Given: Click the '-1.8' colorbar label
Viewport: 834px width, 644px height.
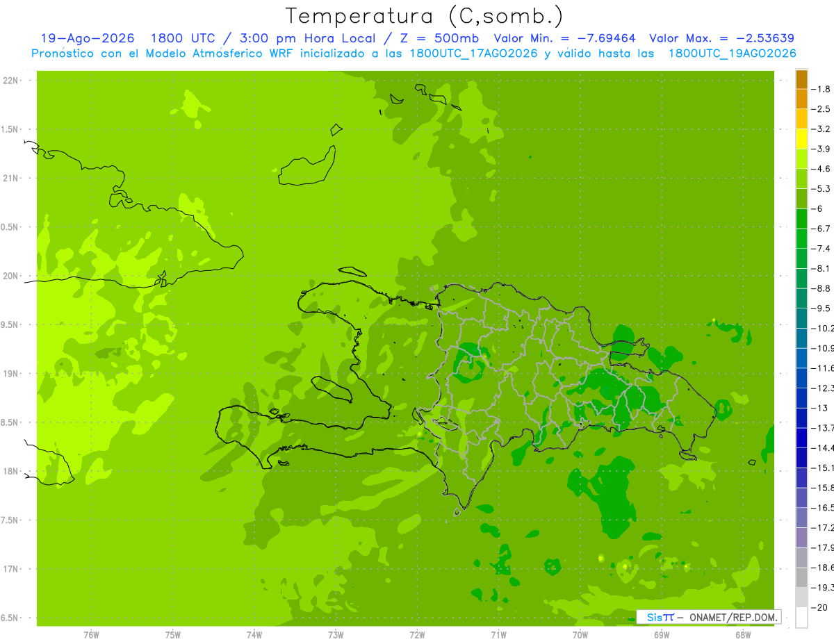Looking at the screenshot, I should (x=821, y=89).
